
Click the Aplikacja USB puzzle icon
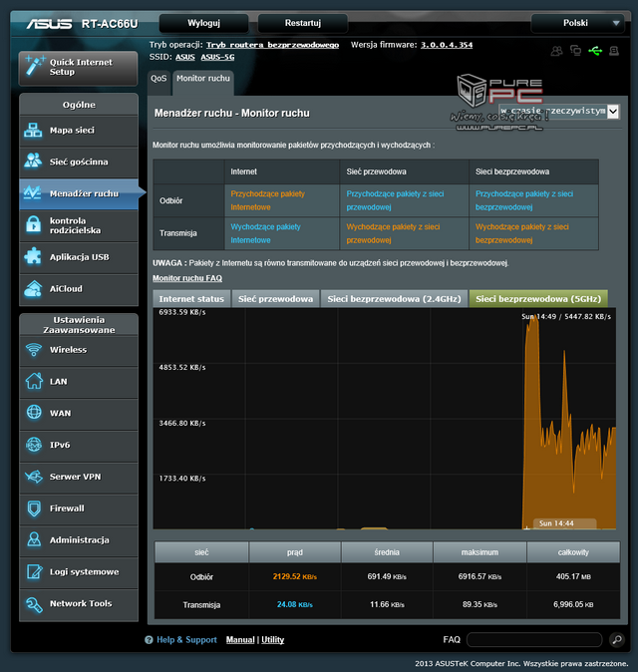coord(33,256)
